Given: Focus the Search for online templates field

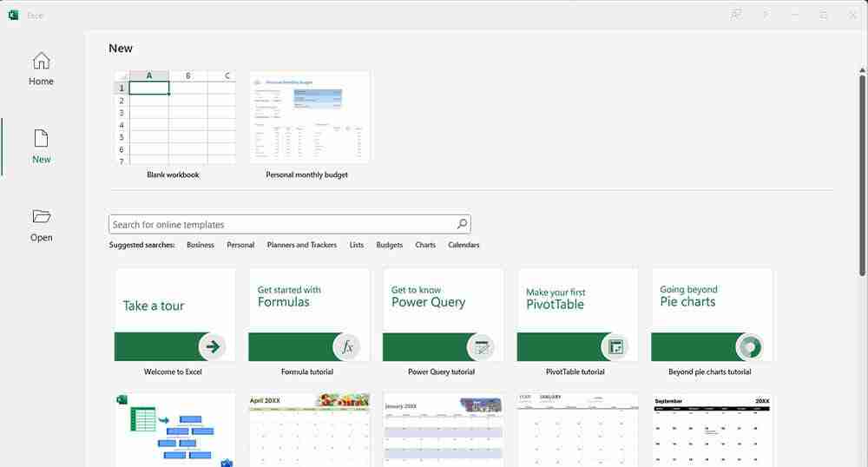Looking at the screenshot, I should pyautogui.click(x=290, y=224).
